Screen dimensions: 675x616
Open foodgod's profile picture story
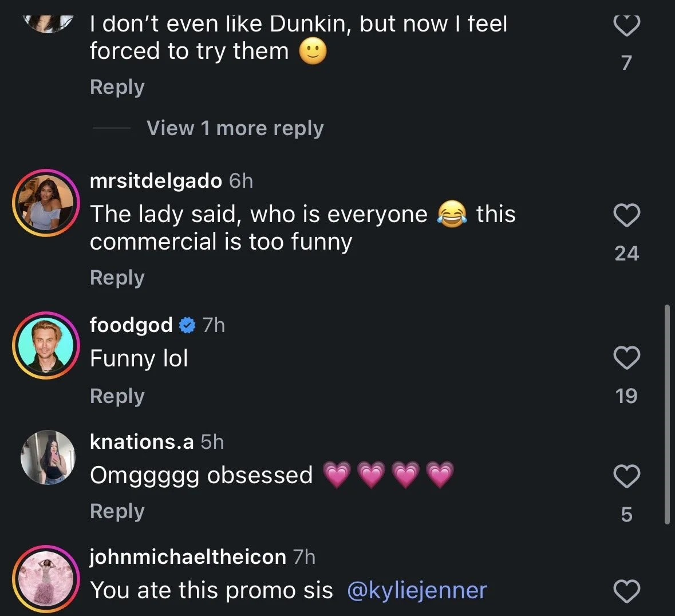click(x=46, y=345)
